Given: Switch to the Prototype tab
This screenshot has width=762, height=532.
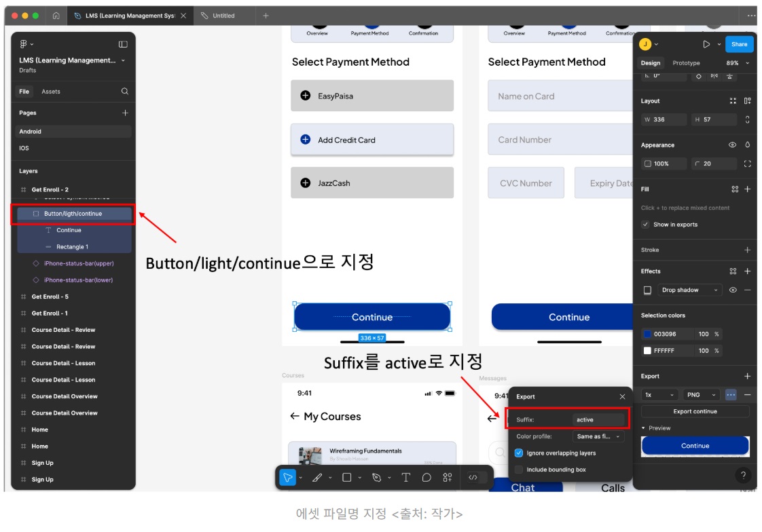Looking at the screenshot, I should click(686, 63).
